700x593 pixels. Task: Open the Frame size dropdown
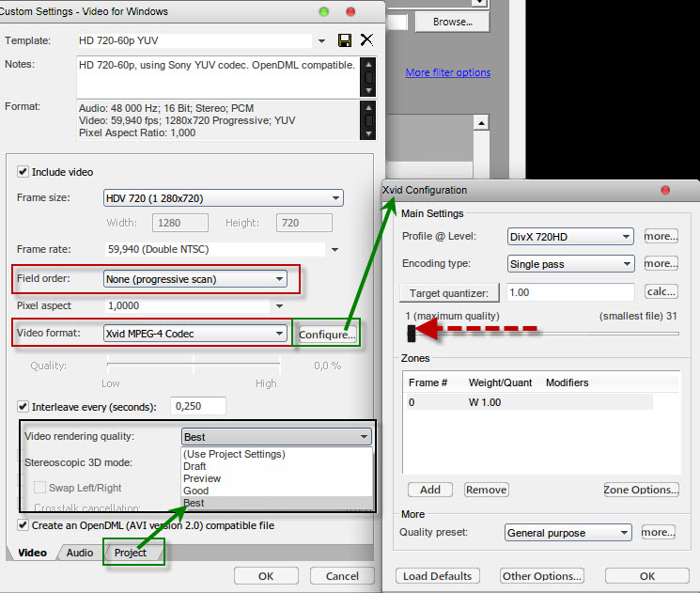[223, 198]
